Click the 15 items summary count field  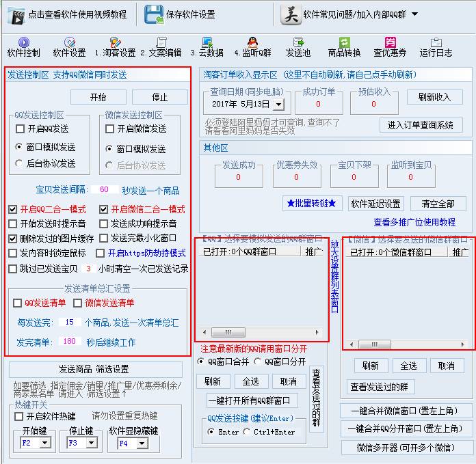coord(70,322)
